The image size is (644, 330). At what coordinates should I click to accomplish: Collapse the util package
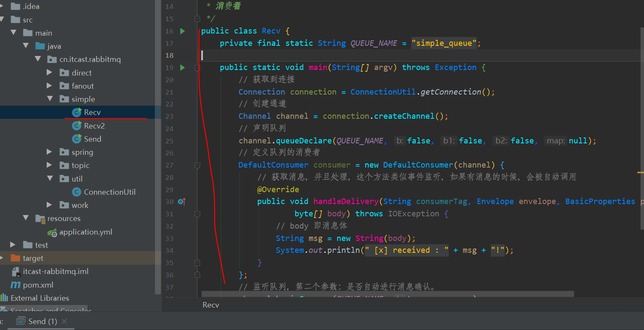50,179
